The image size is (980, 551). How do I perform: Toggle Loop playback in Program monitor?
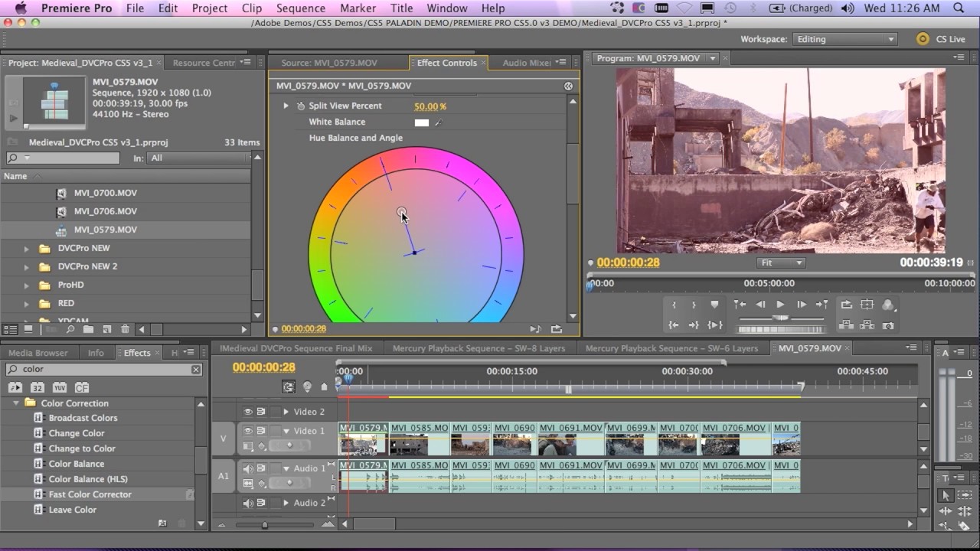(x=846, y=305)
